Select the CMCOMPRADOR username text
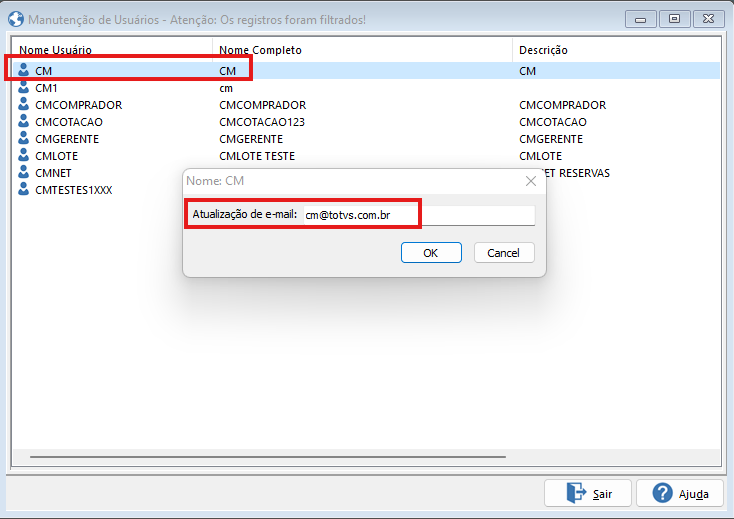The width and height of the screenshot is (734, 519). [x=79, y=105]
